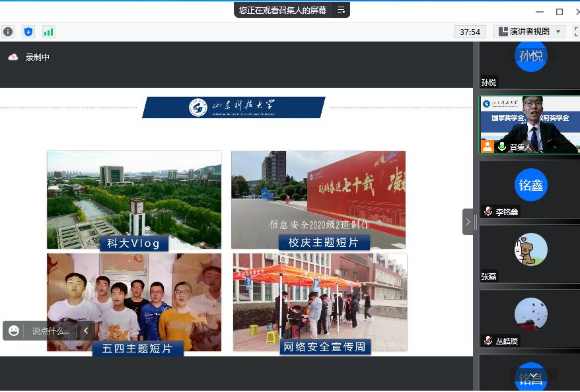The height and width of the screenshot is (392, 580).
Task: Click the campus aerial photo above 科大Vlog
Action: (x=134, y=199)
